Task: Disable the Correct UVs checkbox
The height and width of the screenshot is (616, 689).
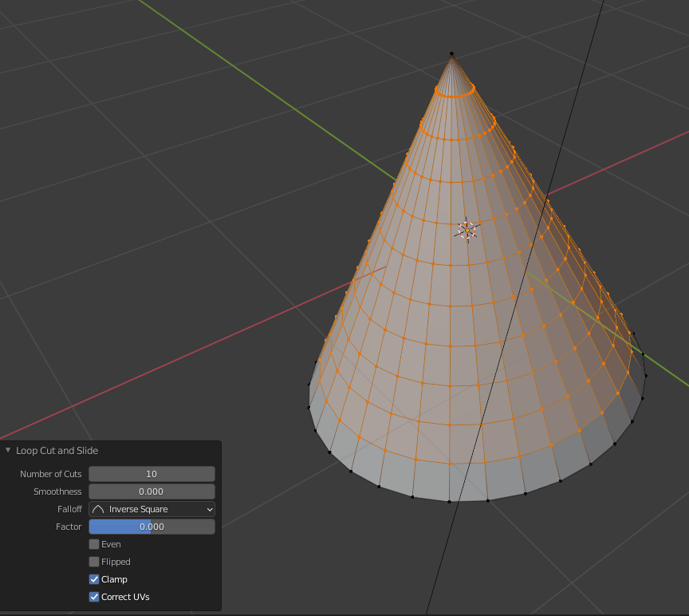Action: point(94,597)
